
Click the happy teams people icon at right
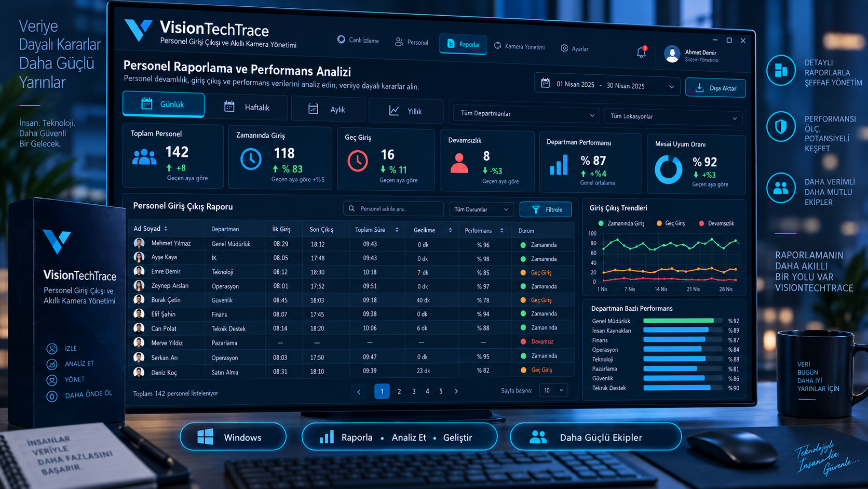781,188
